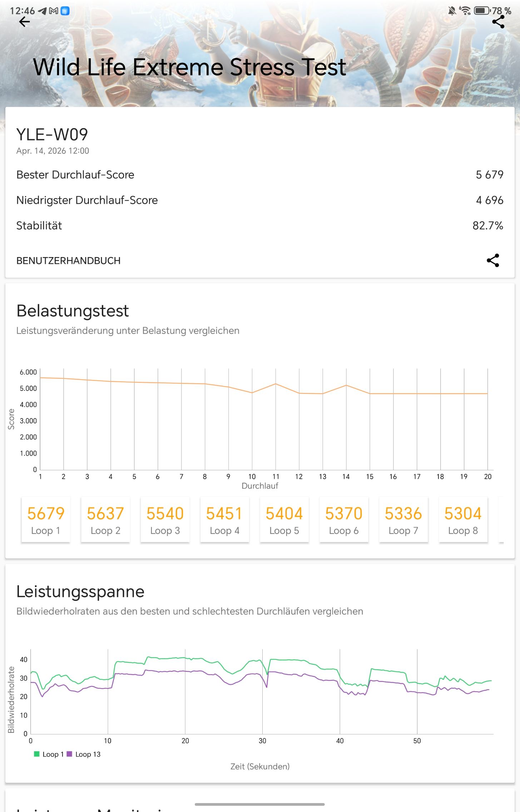Select the Loop 8 score card

(x=463, y=520)
